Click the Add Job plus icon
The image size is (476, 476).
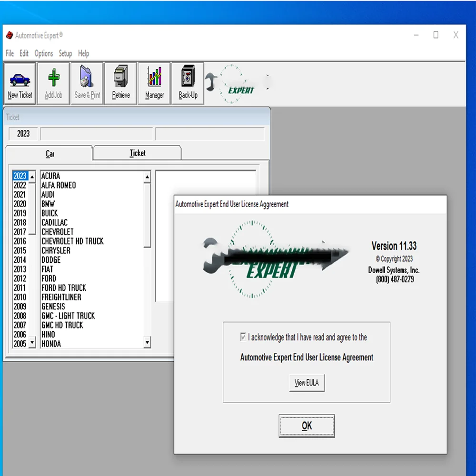pyautogui.click(x=53, y=83)
